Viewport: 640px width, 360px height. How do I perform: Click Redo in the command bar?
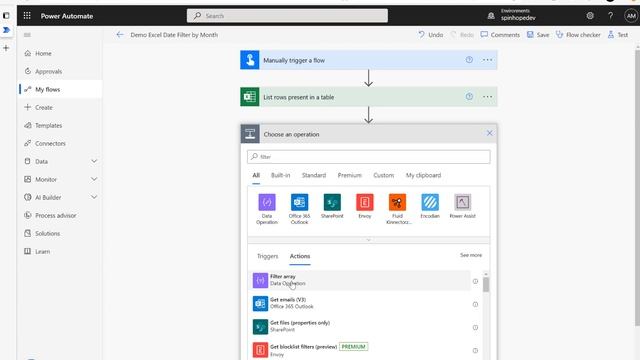point(462,35)
